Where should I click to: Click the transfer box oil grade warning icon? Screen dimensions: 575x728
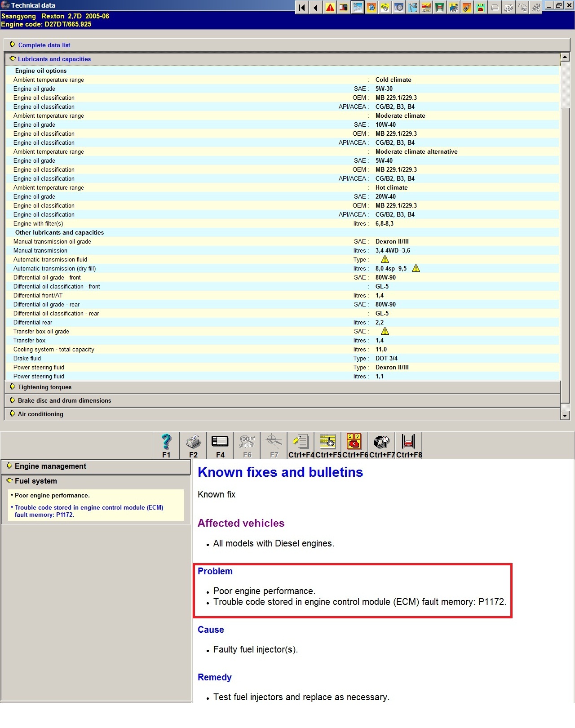coord(385,331)
